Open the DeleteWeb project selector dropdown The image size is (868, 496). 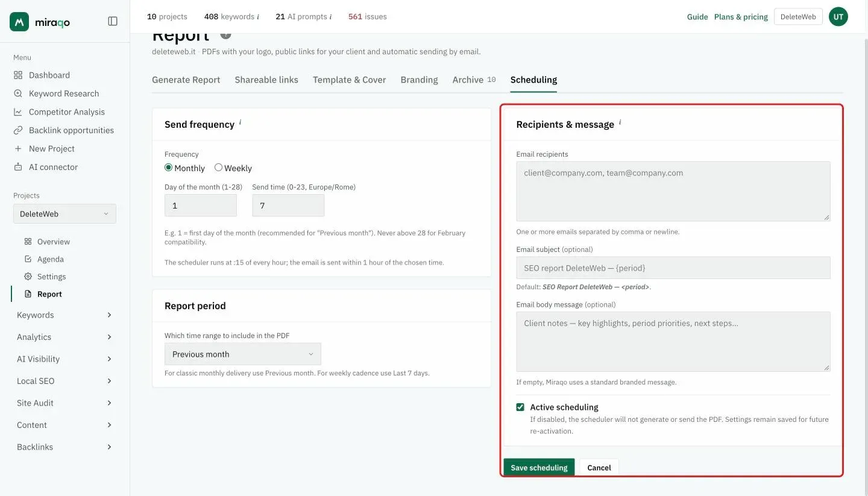point(64,214)
